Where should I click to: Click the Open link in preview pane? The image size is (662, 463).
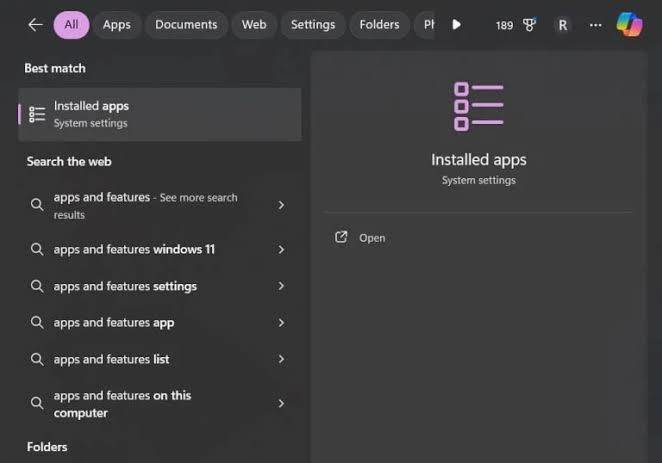[x=372, y=238]
